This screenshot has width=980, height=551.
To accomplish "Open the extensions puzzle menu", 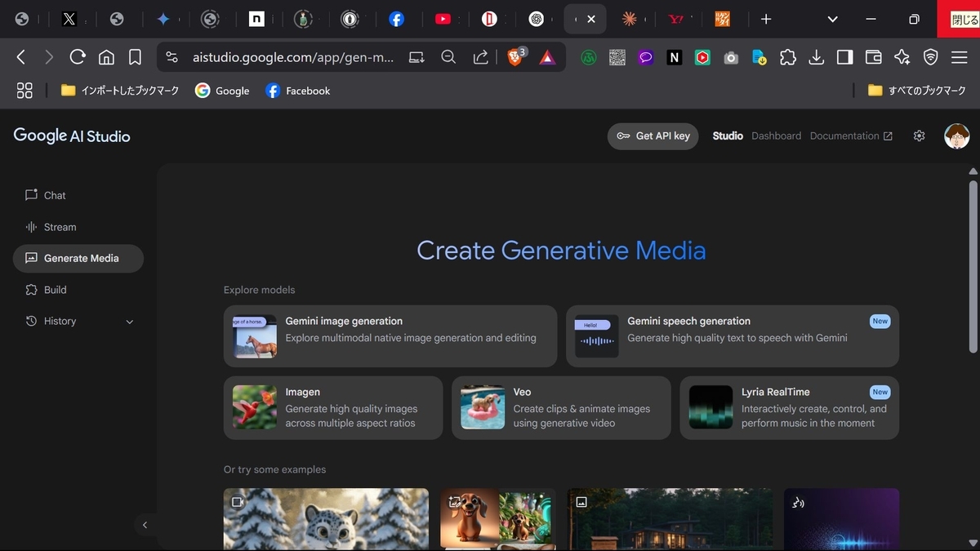I will tap(788, 57).
